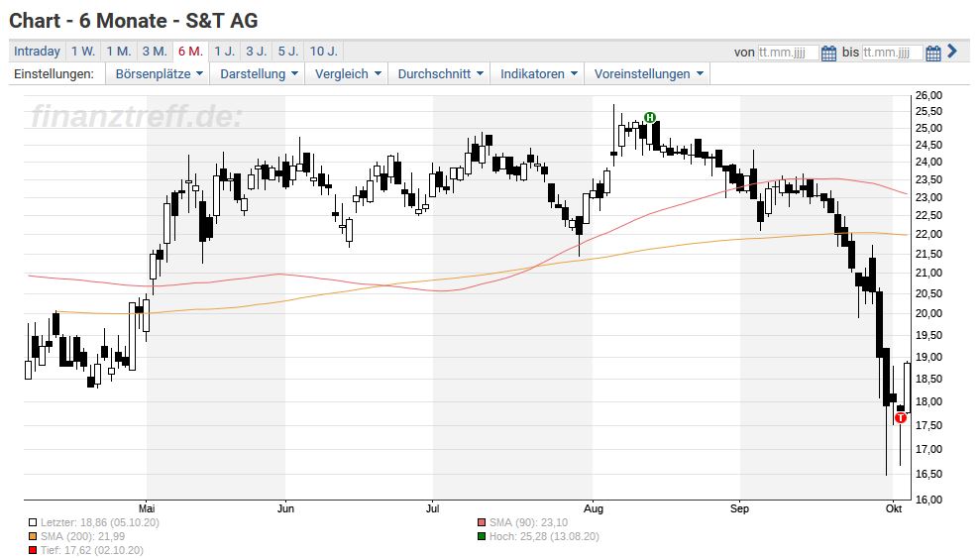Expand the Vergleich dropdown
The image size is (980, 558).
[x=347, y=73]
